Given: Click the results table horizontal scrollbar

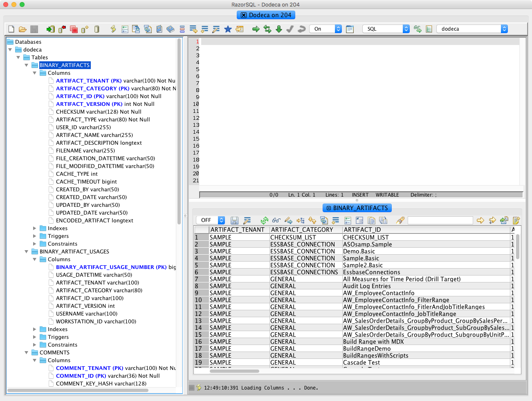Looking at the screenshot, I should click(234, 371).
